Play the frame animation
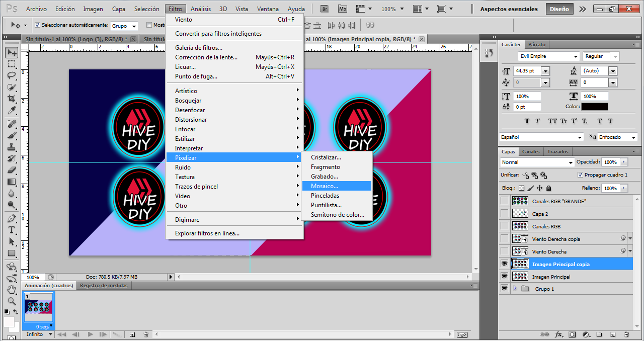 [90, 334]
